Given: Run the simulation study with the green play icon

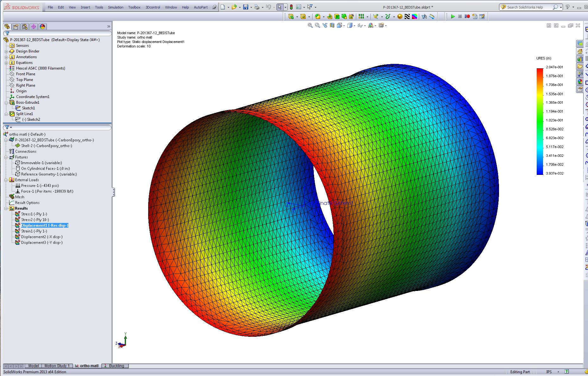Looking at the screenshot, I should (453, 16).
